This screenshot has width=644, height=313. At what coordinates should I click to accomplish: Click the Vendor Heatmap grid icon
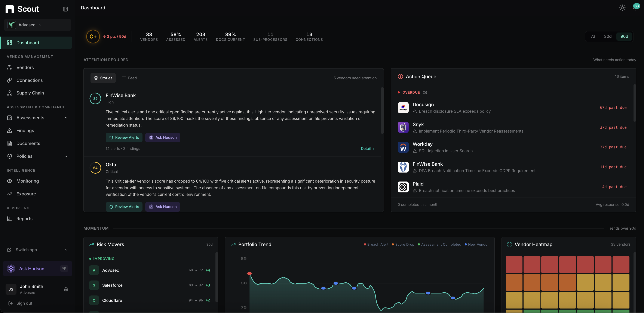coord(509,245)
